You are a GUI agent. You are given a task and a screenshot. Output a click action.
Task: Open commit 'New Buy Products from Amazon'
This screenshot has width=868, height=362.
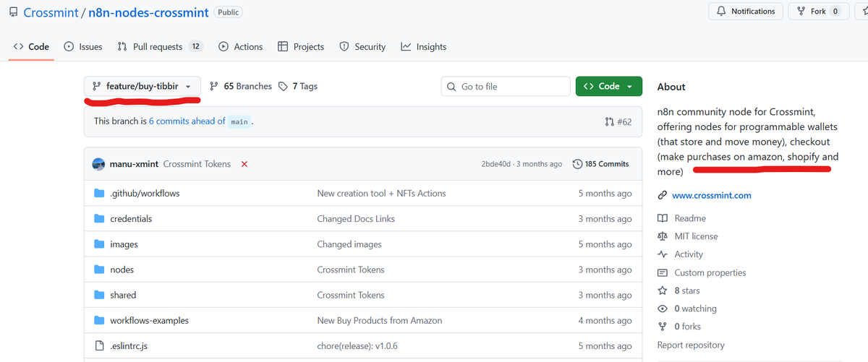point(380,320)
